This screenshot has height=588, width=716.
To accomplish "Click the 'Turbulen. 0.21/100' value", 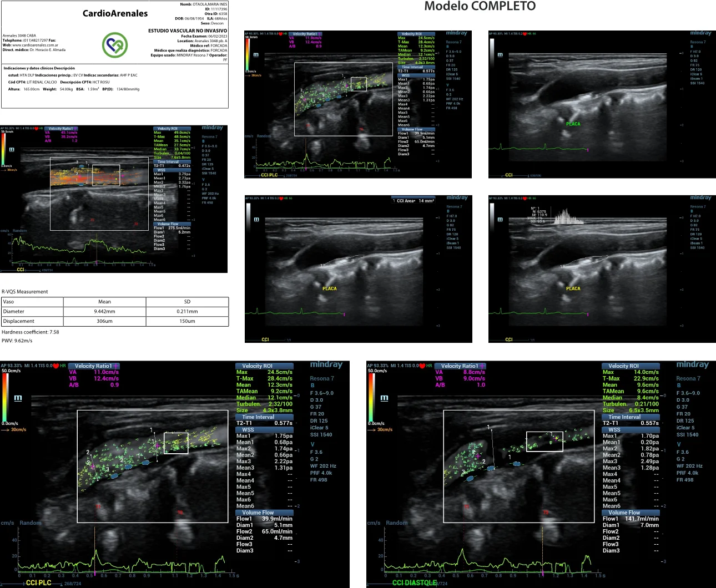I will (x=631, y=404).
